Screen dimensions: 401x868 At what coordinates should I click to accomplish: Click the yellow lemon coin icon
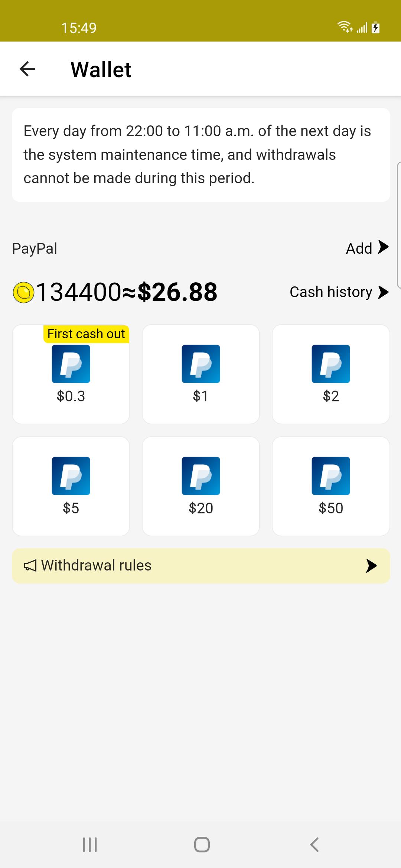pyautogui.click(x=23, y=293)
